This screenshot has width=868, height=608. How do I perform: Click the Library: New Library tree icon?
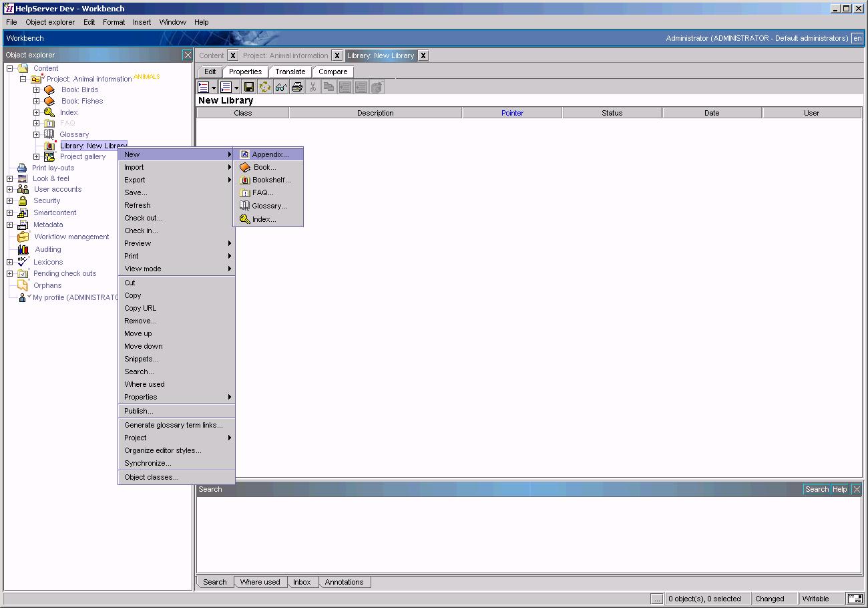[x=49, y=146]
